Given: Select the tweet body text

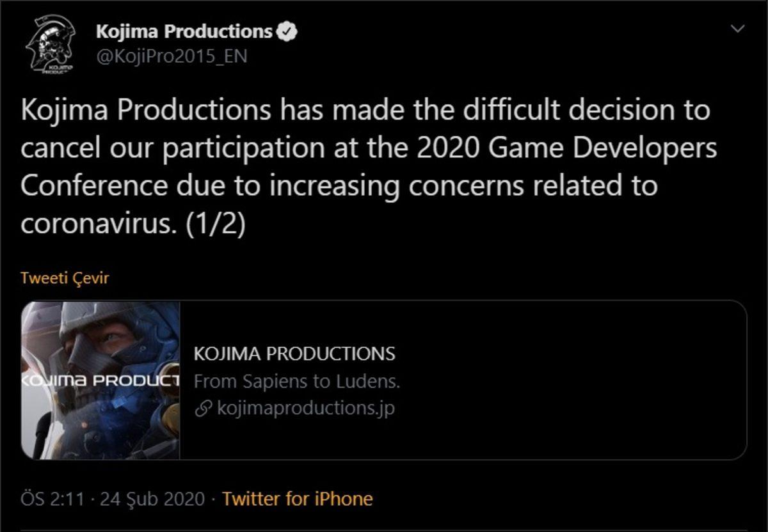Looking at the screenshot, I should click(x=365, y=159).
